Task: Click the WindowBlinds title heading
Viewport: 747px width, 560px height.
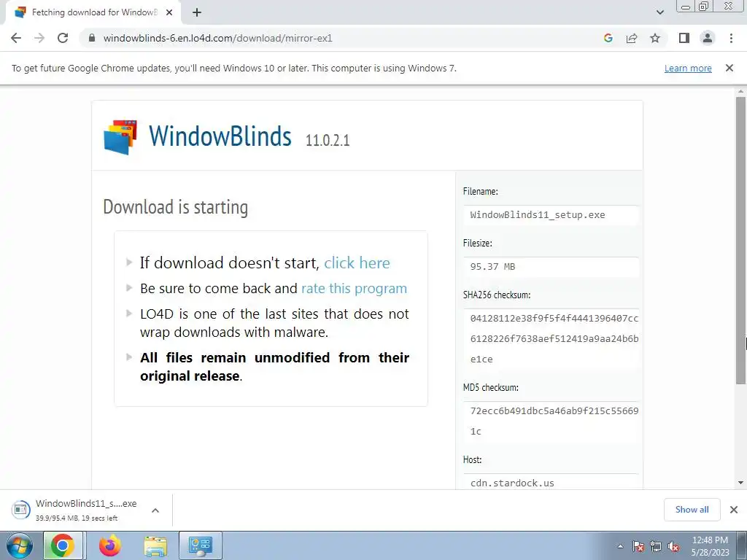Action: click(220, 136)
